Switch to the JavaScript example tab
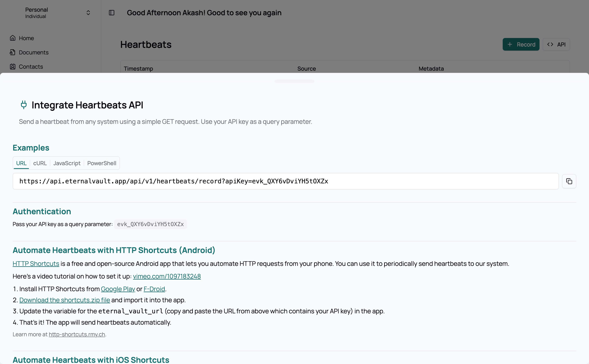Viewport: 589px width, 364px height. click(67, 163)
